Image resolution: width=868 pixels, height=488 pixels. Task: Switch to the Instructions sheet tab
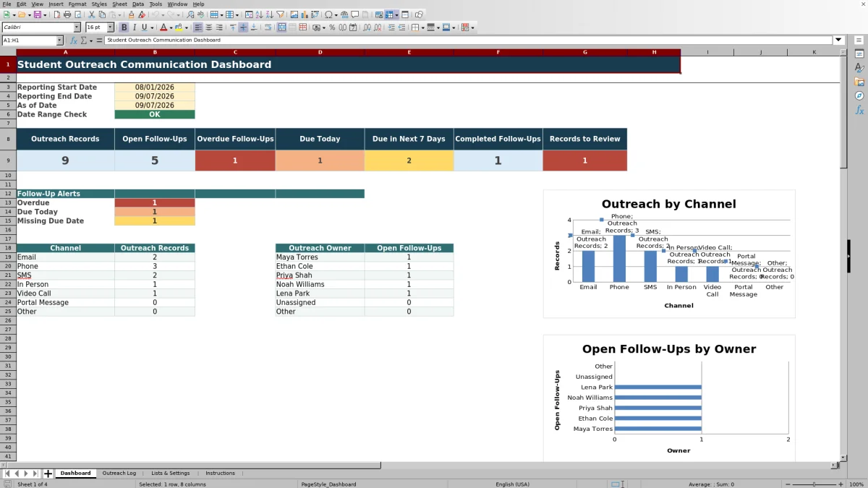pos(220,474)
